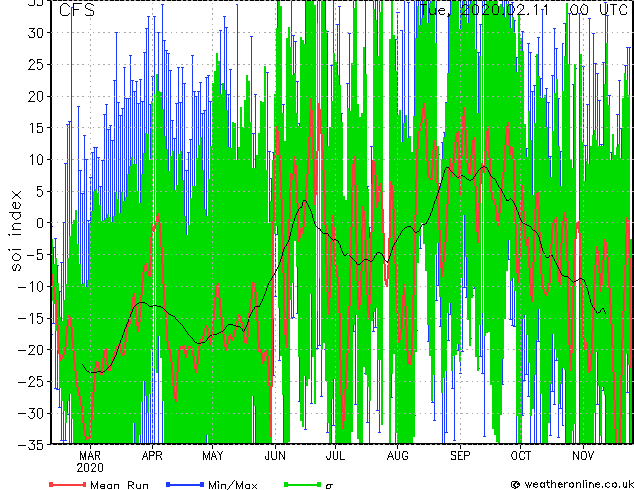Screen dimensions: 634x490
Task: Click the y-axis value '-20'
Action: pyautogui.click(x=31, y=350)
